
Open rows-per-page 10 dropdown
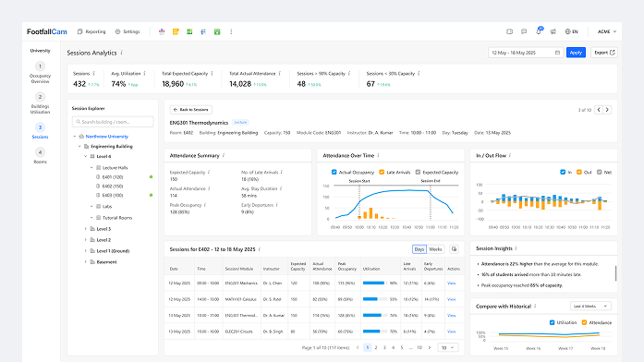[448, 347]
